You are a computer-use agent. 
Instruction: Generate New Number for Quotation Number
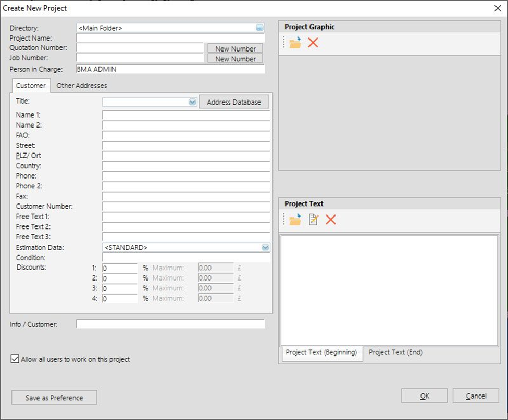(235, 48)
